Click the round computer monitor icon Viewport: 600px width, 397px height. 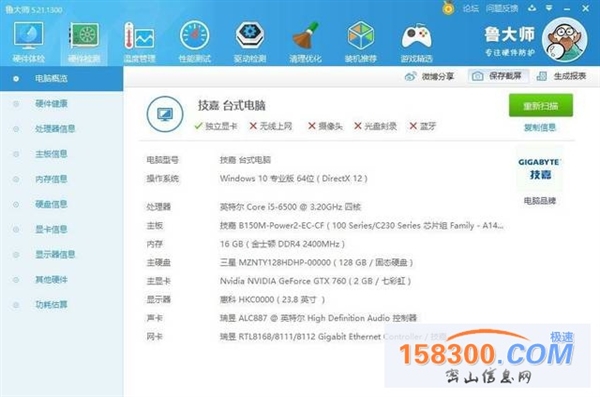coord(165,114)
